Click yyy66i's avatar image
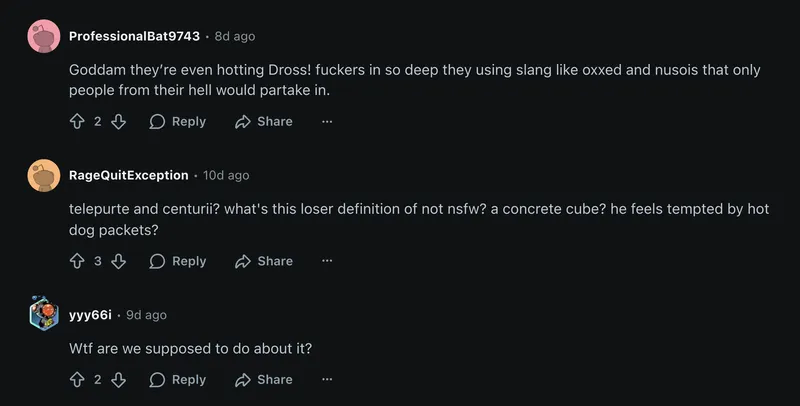800x406 pixels. tap(44, 314)
